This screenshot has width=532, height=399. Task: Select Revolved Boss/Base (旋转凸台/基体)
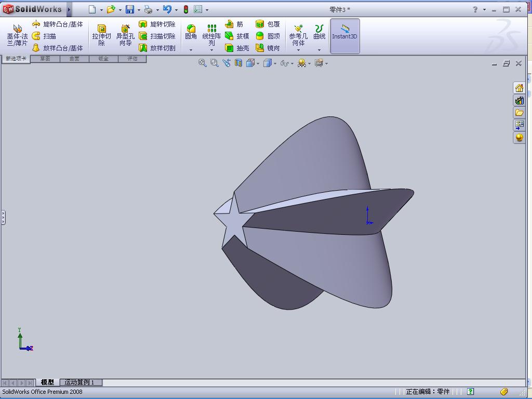pos(57,24)
